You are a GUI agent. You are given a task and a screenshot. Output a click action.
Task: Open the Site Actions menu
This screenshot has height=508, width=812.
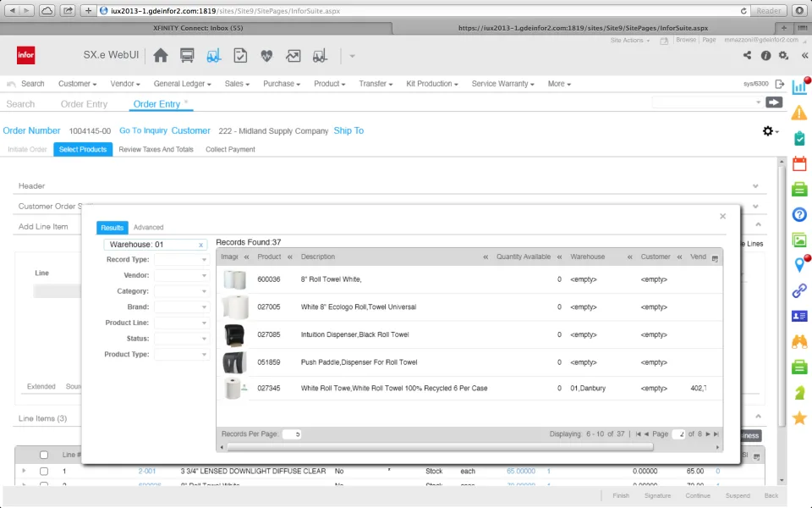point(629,41)
